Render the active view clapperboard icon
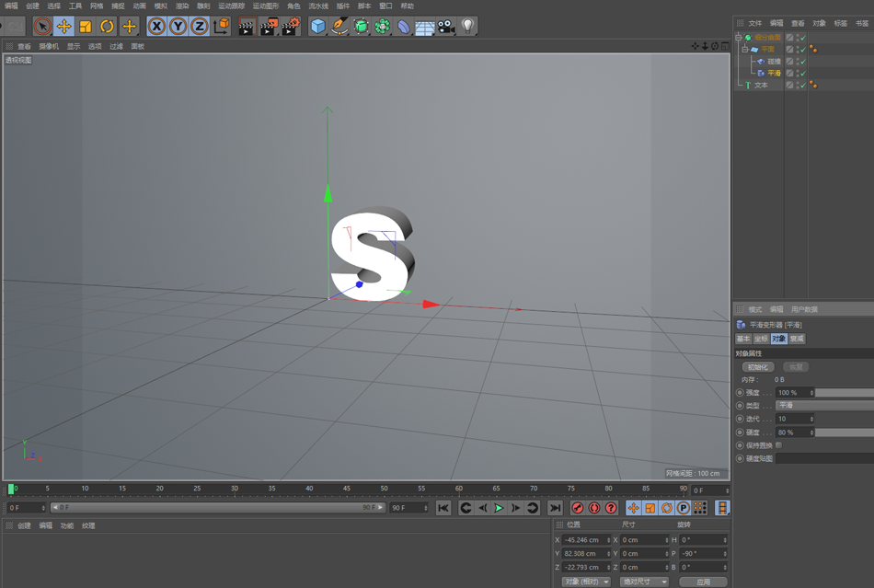 pyautogui.click(x=247, y=26)
